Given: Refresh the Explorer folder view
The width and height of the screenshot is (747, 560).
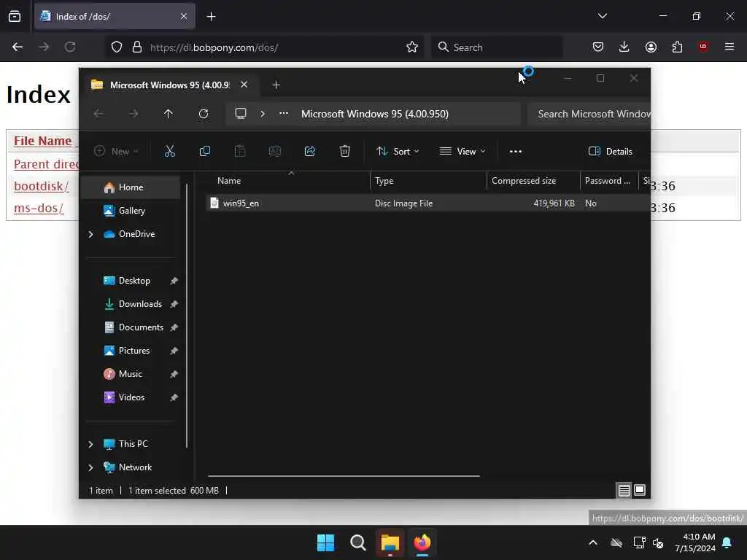Looking at the screenshot, I should (204, 114).
